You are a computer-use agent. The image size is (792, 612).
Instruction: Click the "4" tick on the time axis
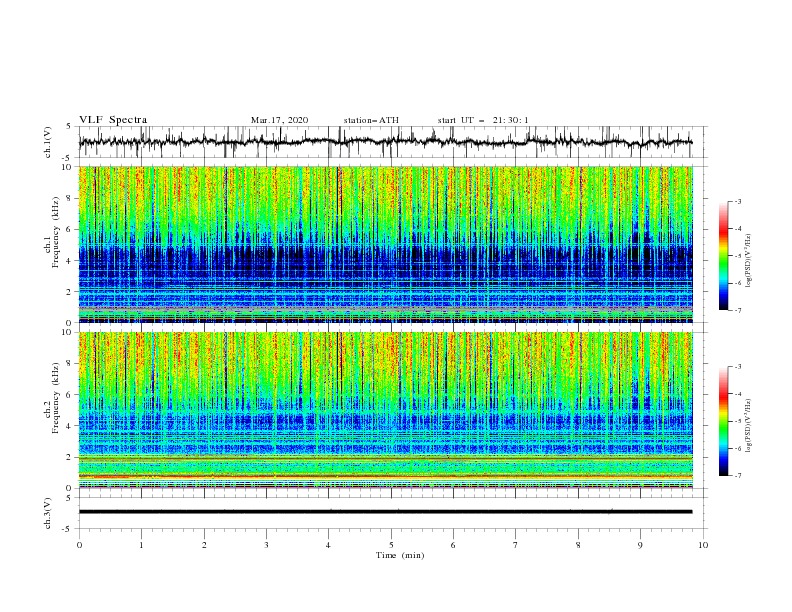328,545
